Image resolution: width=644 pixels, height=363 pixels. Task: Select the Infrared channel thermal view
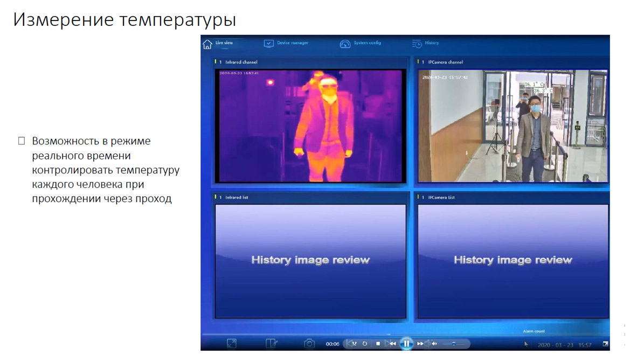310,125
